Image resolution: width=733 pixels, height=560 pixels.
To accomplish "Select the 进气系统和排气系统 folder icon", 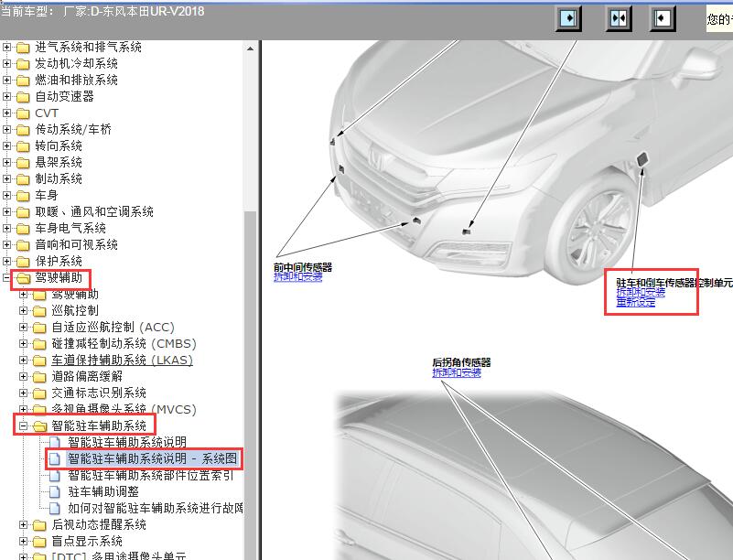I will (23, 48).
